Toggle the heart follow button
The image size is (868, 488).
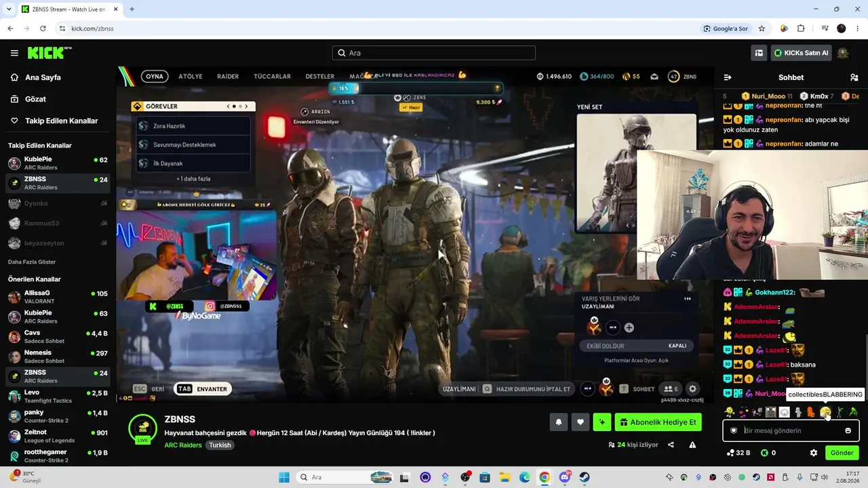tap(580, 422)
